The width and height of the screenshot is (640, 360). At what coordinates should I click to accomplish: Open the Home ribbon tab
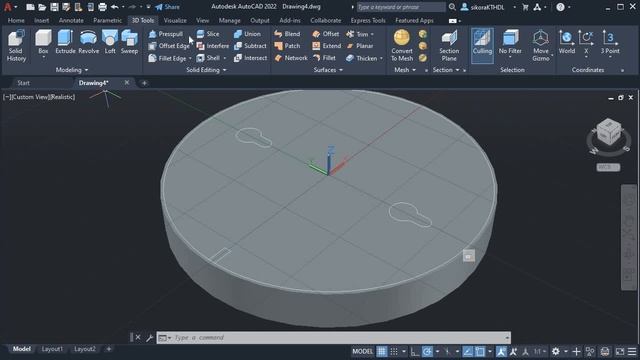pos(16,20)
